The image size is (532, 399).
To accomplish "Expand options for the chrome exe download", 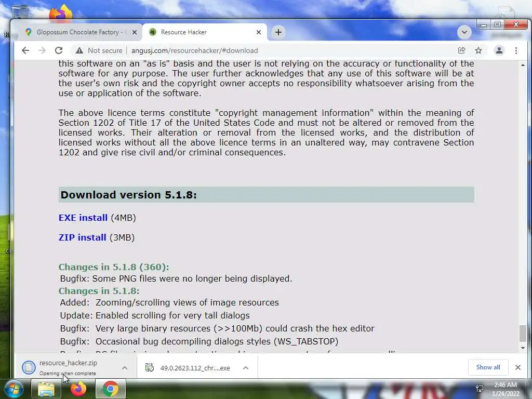I will click(x=246, y=368).
